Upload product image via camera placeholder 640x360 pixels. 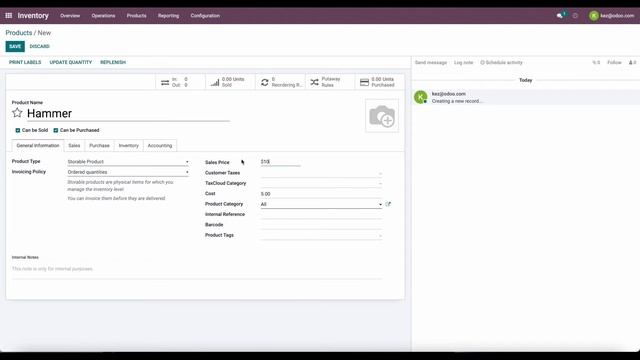coord(382,116)
